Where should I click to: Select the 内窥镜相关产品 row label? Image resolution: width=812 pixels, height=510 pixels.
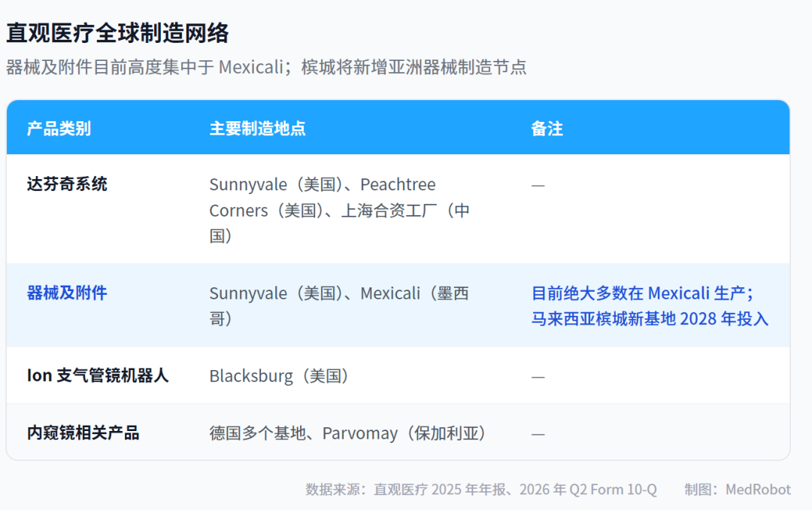click(83, 433)
